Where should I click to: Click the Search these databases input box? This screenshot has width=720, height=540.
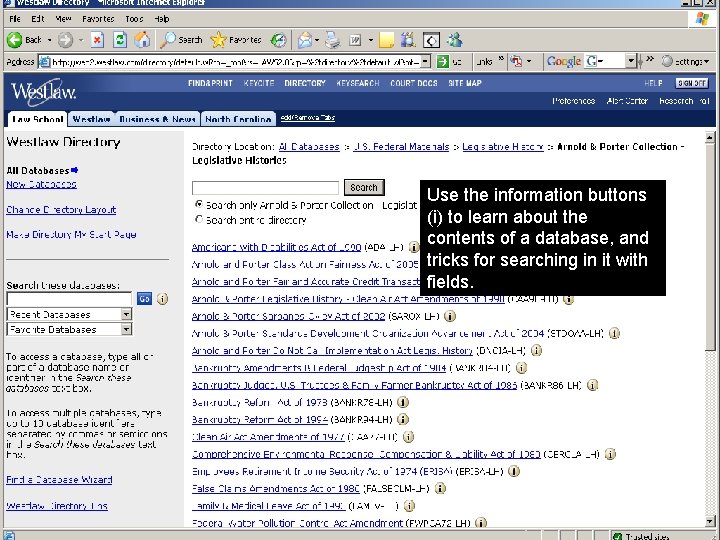[69, 298]
